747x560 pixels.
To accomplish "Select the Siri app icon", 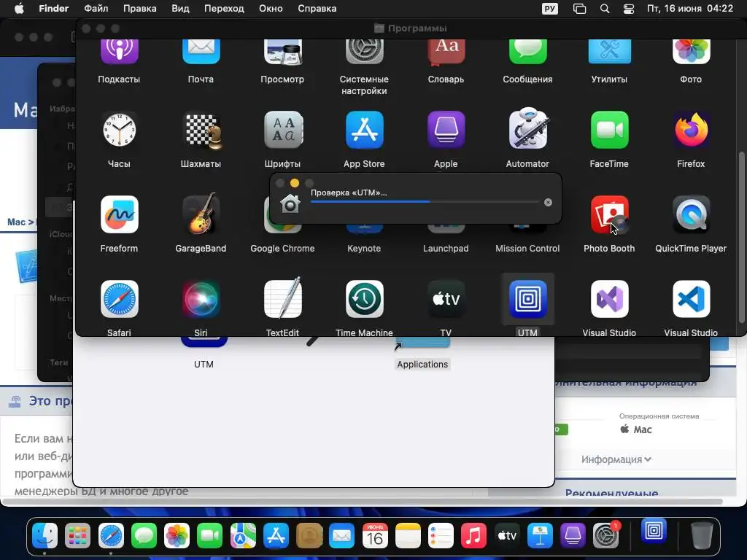I will click(201, 299).
